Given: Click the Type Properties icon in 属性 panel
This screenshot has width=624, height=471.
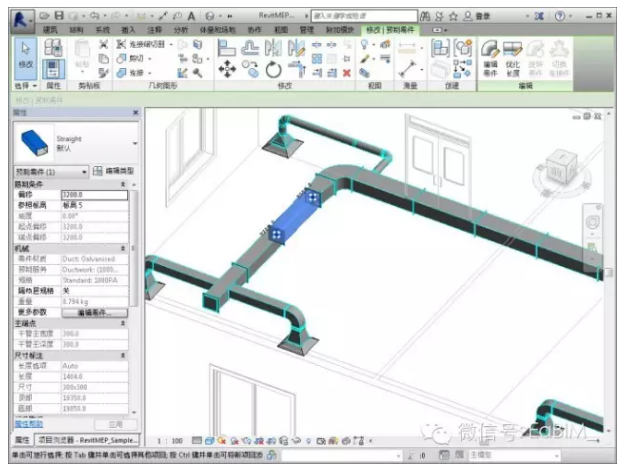Looking at the screenshot, I should click(53, 47).
